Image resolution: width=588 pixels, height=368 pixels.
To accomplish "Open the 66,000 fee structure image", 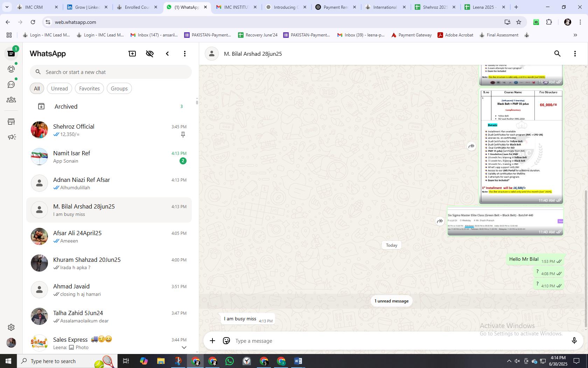I will [521, 146].
